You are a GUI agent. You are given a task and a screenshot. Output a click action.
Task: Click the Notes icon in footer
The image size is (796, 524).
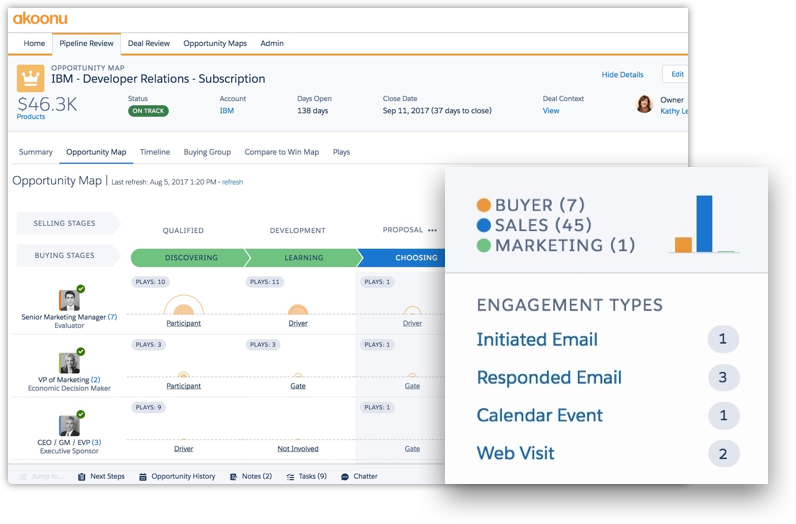coord(233,477)
